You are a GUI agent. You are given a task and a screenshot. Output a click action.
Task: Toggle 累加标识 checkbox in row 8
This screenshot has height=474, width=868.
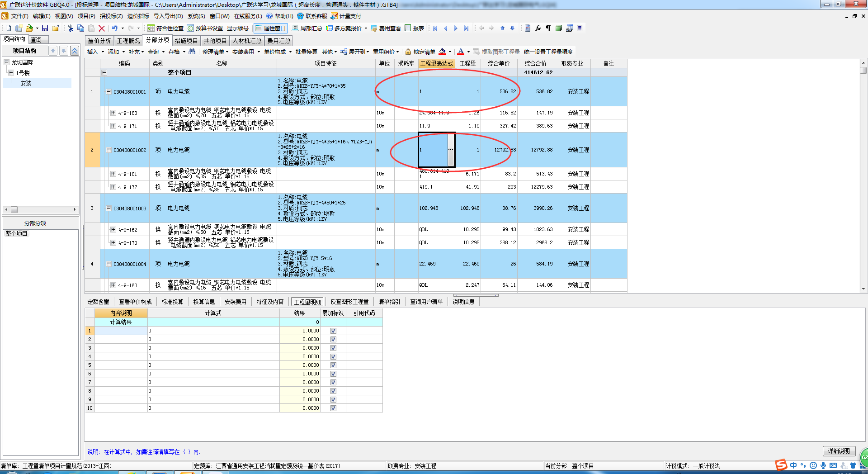[x=333, y=391]
